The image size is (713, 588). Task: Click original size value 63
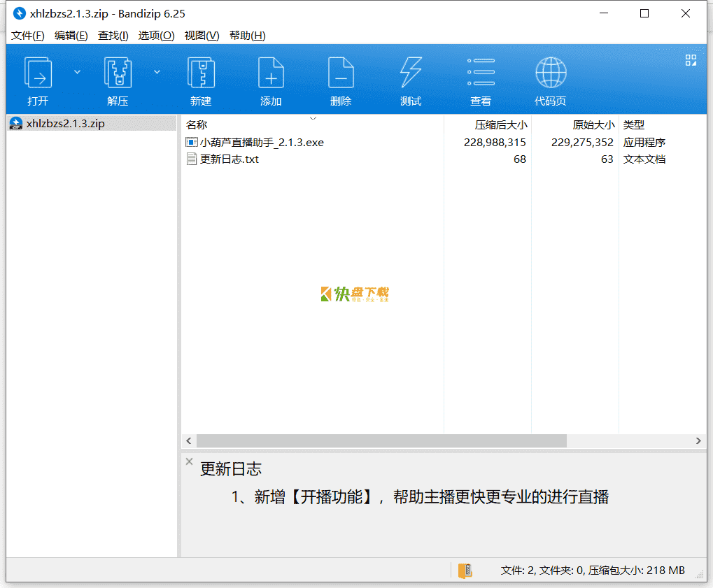click(607, 159)
